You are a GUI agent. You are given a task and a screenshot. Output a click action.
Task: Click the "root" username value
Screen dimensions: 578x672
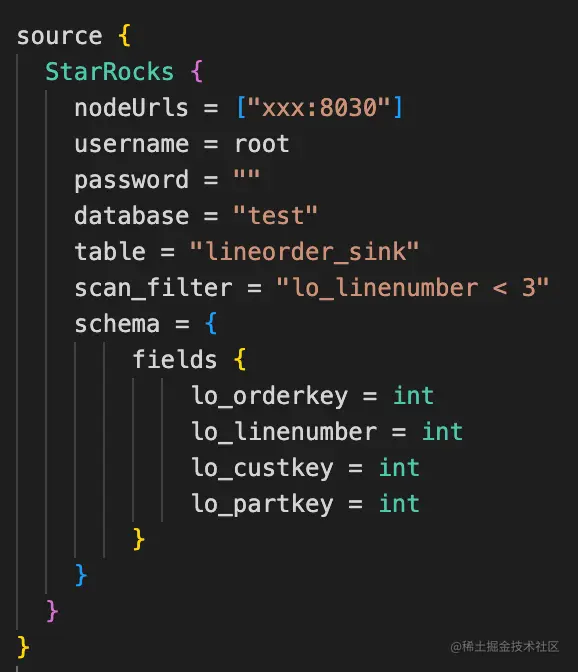click(262, 144)
